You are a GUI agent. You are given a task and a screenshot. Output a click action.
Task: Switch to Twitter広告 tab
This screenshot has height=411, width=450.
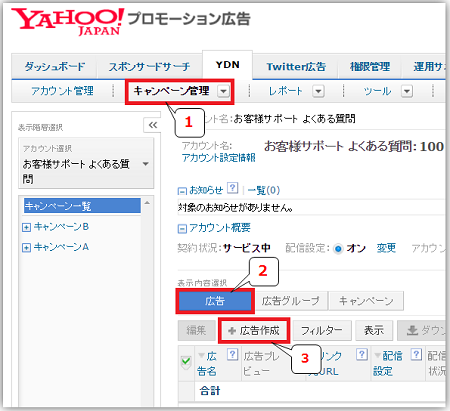(296, 67)
